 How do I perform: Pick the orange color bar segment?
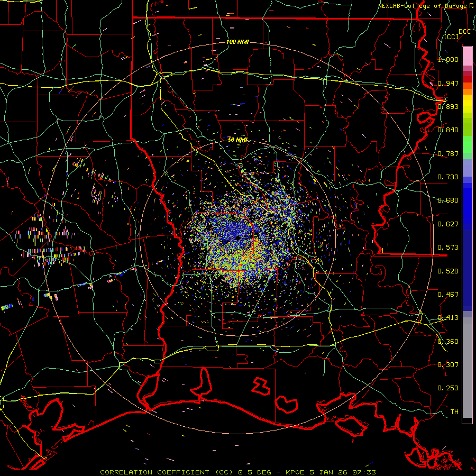click(x=467, y=91)
